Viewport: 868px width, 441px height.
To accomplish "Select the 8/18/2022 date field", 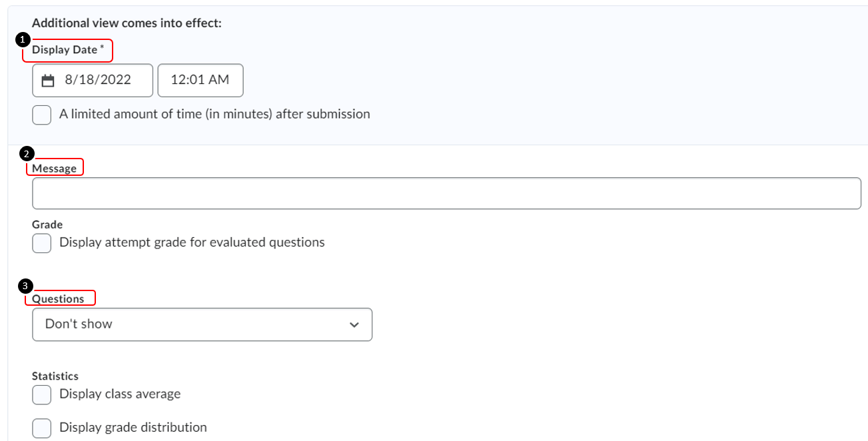I will coord(97,80).
